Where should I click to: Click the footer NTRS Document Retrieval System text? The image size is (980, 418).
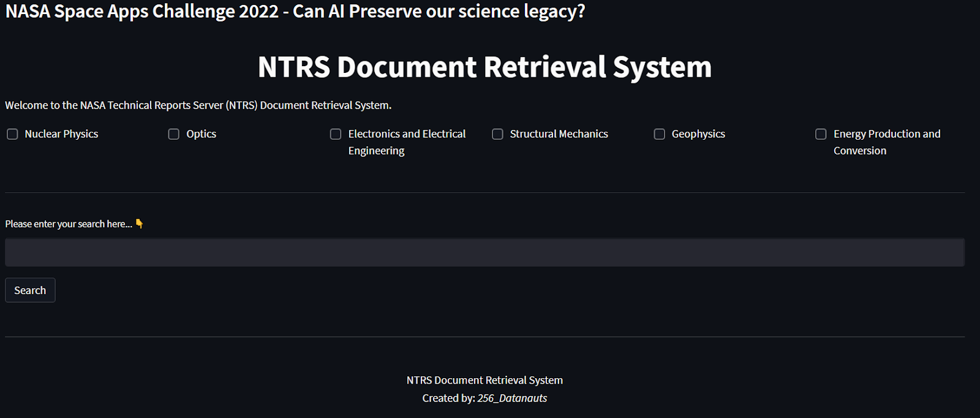tap(484, 381)
